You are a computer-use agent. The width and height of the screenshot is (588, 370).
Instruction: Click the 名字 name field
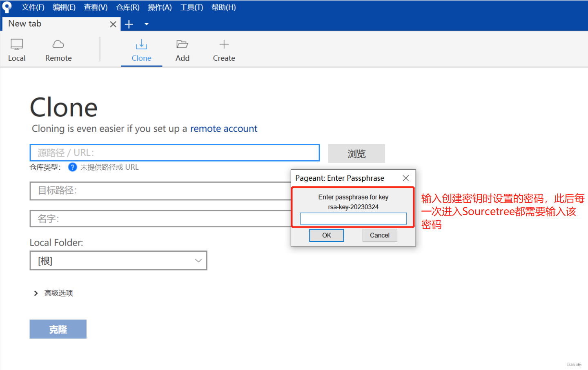(x=160, y=219)
